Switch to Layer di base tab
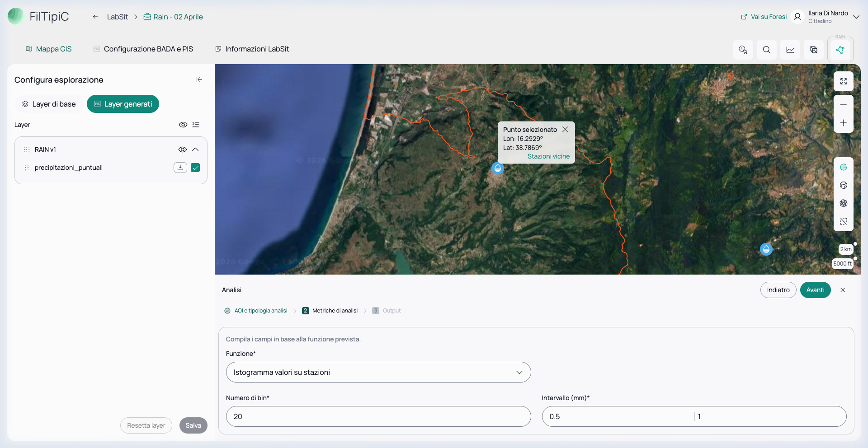This screenshot has width=868, height=448. tap(49, 104)
